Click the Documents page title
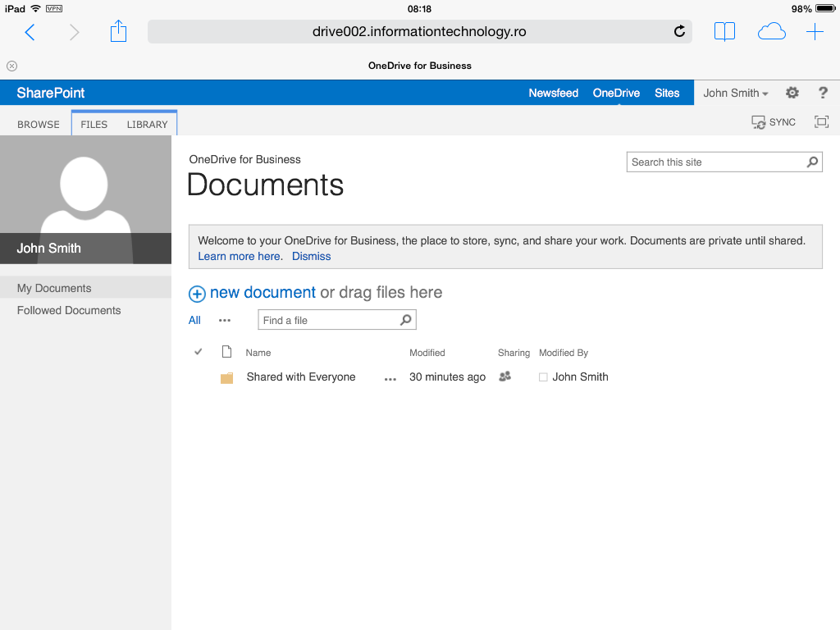840x630 pixels. click(x=265, y=185)
